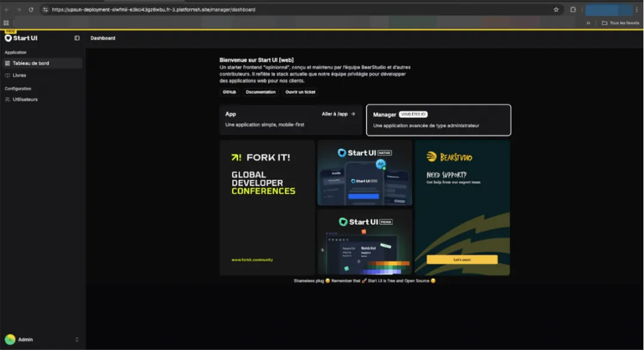This screenshot has width=644, height=350.
Task: Open the Documentation link
Action: coord(261,92)
